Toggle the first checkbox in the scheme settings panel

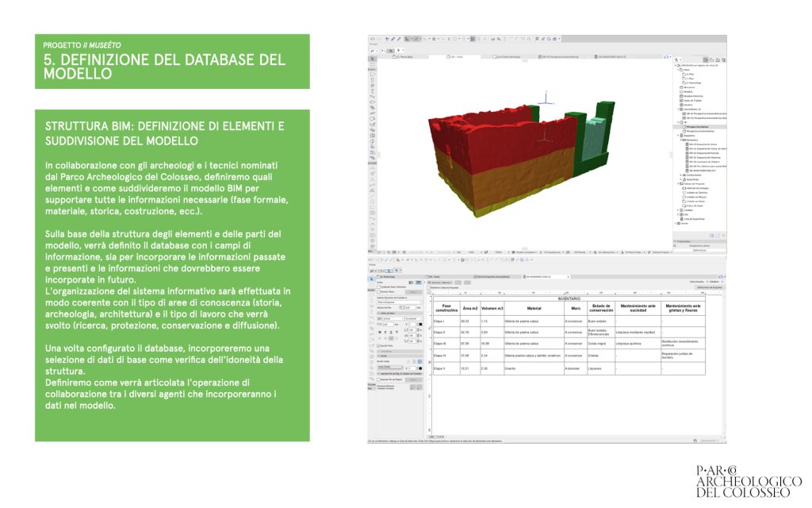coord(379,287)
